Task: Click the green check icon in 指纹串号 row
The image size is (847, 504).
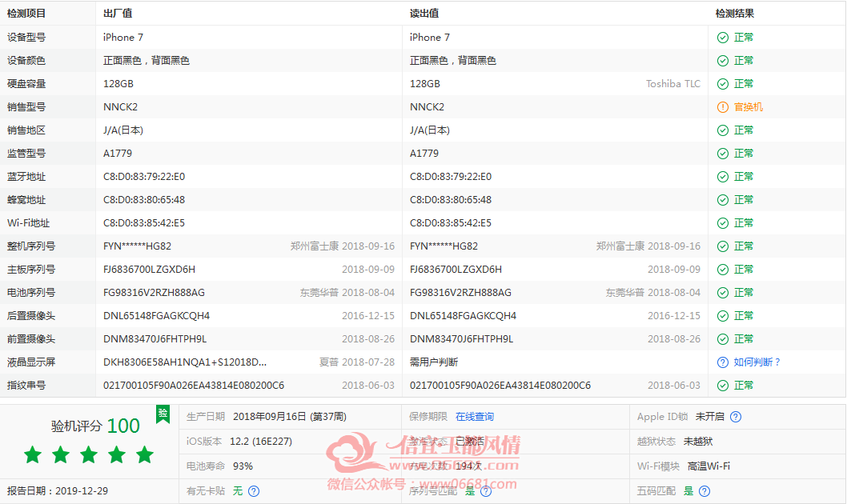Action: [722, 386]
